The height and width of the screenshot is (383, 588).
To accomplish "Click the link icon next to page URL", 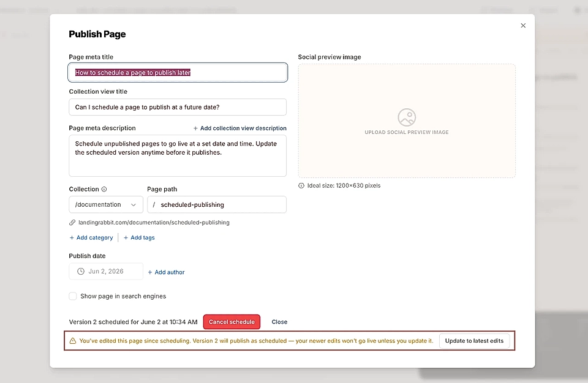I will 72,223.
